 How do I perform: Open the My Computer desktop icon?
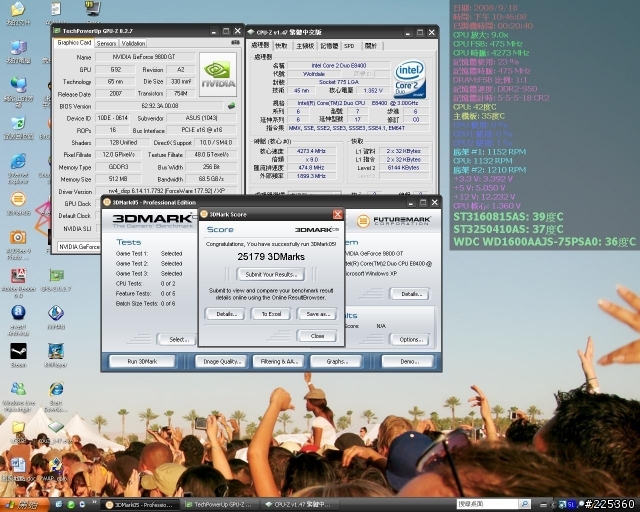point(18,48)
